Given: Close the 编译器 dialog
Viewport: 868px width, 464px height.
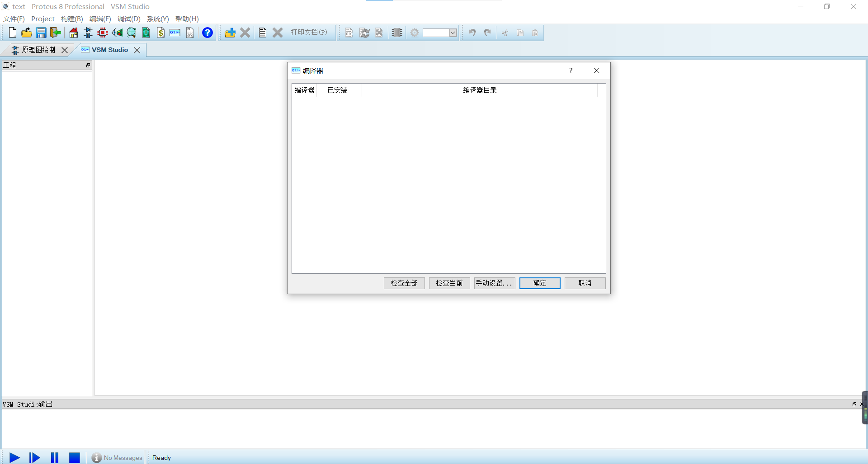Looking at the screenshot, I should pos(597,70).
